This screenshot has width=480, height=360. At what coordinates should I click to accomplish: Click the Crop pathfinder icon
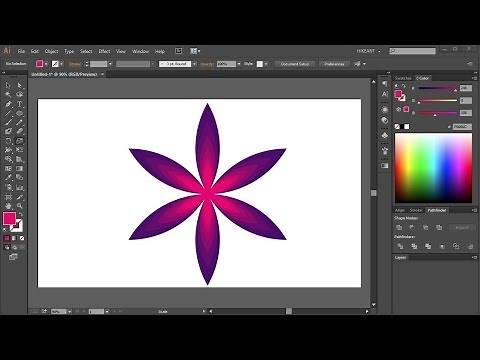coord(442,247)
